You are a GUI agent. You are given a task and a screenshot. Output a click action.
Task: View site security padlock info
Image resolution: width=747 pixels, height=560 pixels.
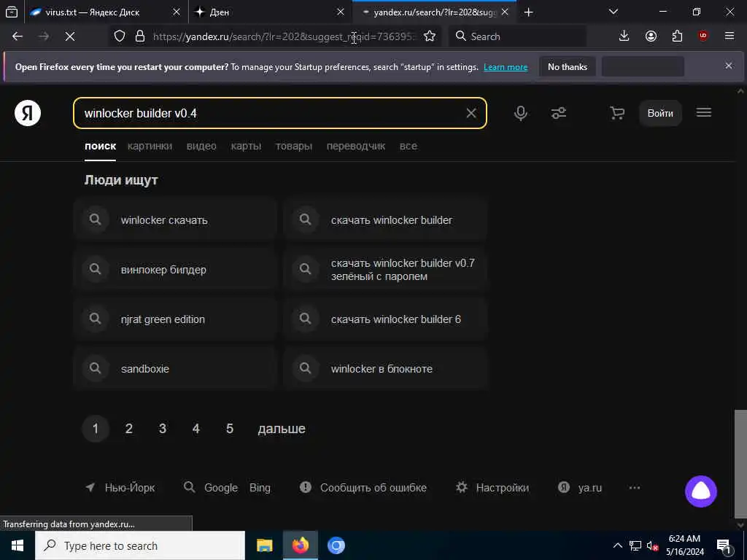140,36
